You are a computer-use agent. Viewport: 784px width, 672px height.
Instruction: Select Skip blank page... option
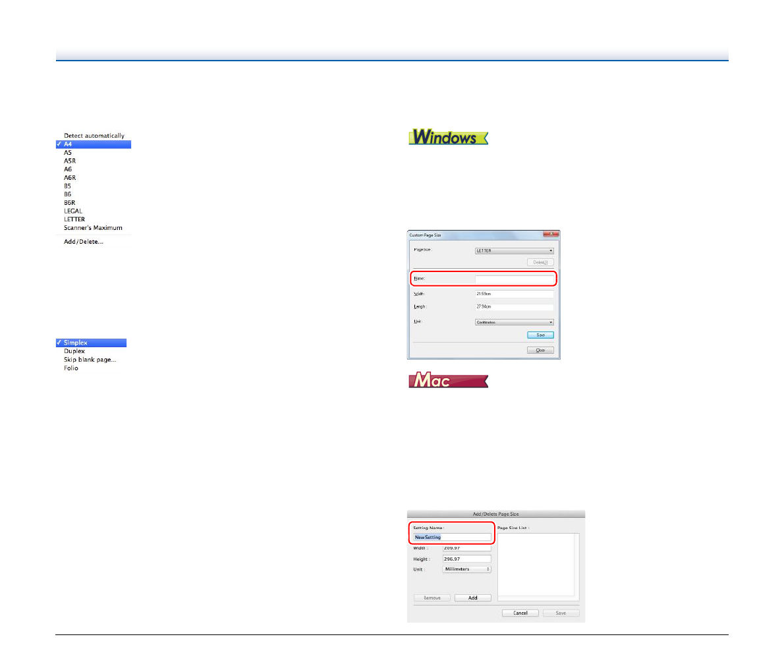point(90,360)
